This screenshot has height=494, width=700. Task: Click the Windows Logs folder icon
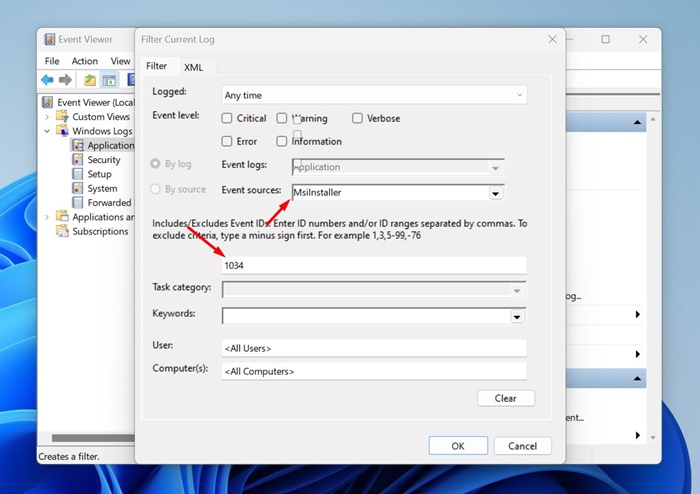(62, 130)
